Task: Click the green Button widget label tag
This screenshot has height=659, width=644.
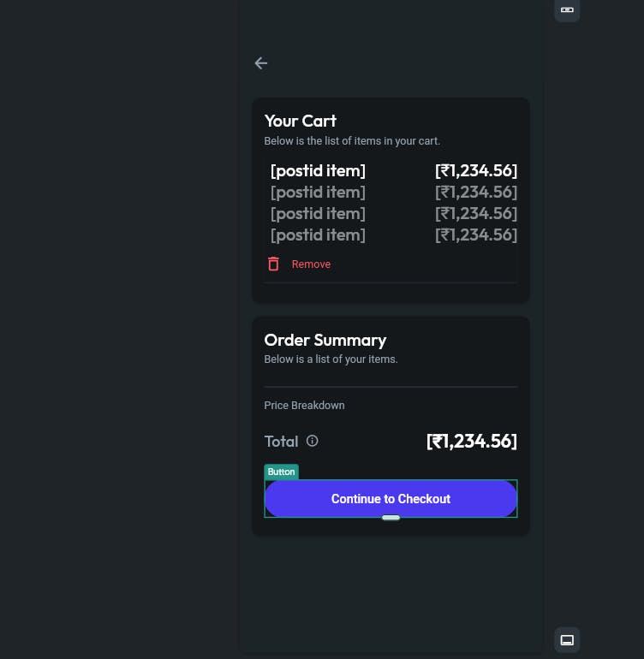Action: pyautogui.click(x=281, y=472)
